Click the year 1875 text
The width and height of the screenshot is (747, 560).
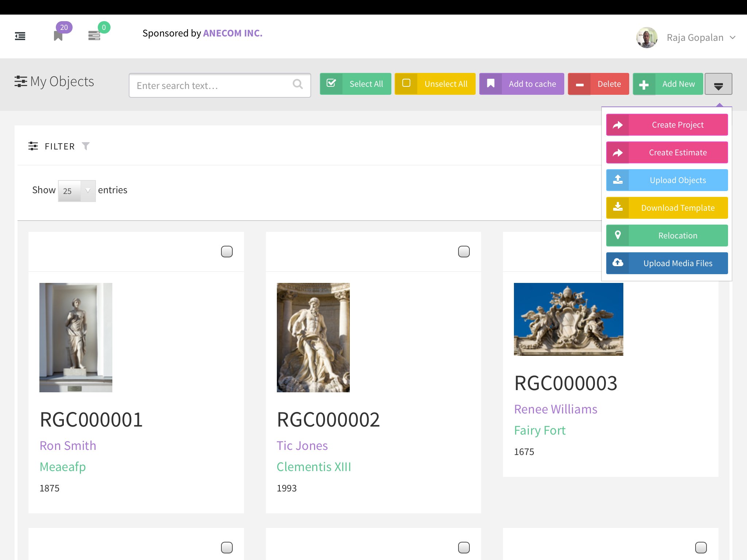(x=50, y=488)
